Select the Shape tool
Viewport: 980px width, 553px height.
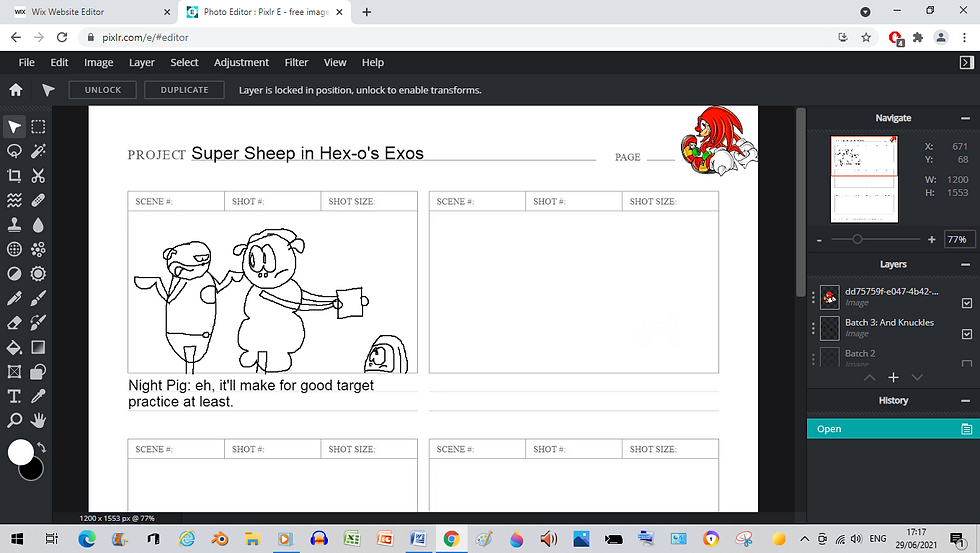tap(38, 372)
